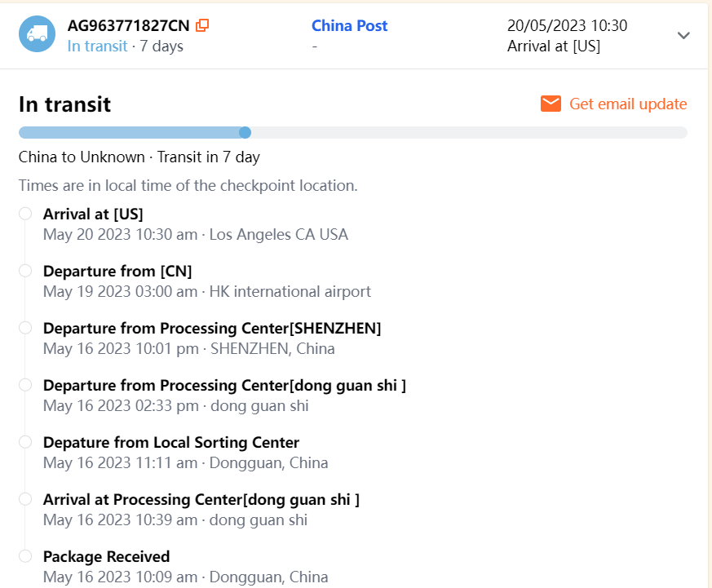Click the HK international airport event line
Viewport: 712px width, 588px height.
(207, 291)
